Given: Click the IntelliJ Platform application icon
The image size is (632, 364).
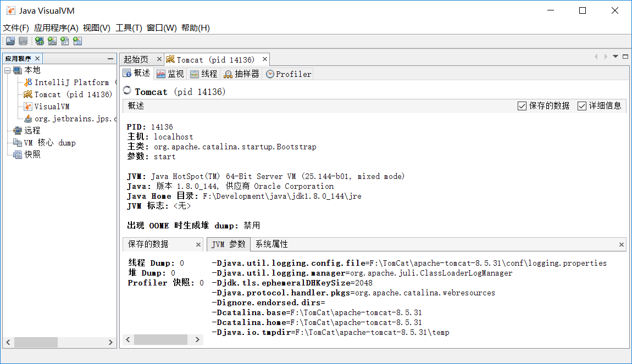Looking at the screenshot, I should point(28,82).
